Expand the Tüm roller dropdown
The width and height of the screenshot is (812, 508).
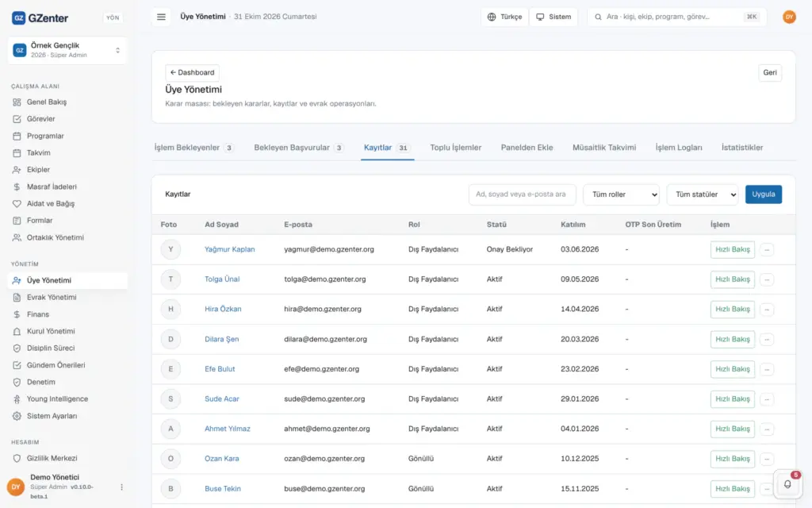[621, 194]
